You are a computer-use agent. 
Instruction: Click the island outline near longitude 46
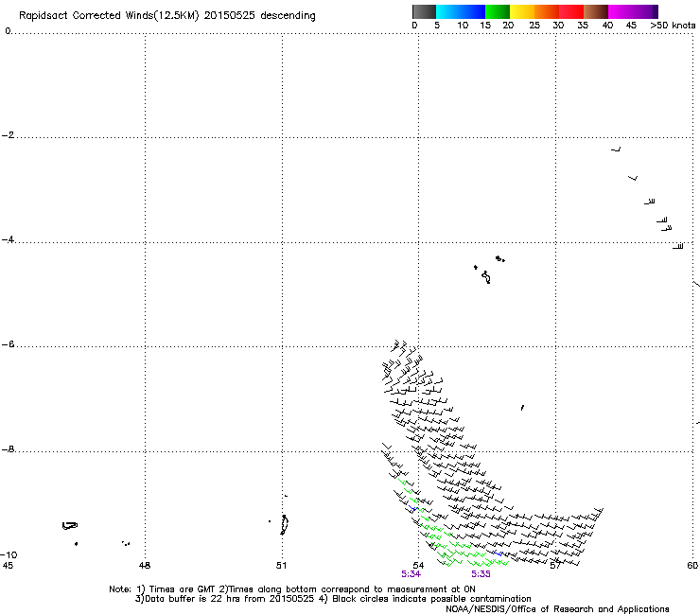click(x=70, y=526)
